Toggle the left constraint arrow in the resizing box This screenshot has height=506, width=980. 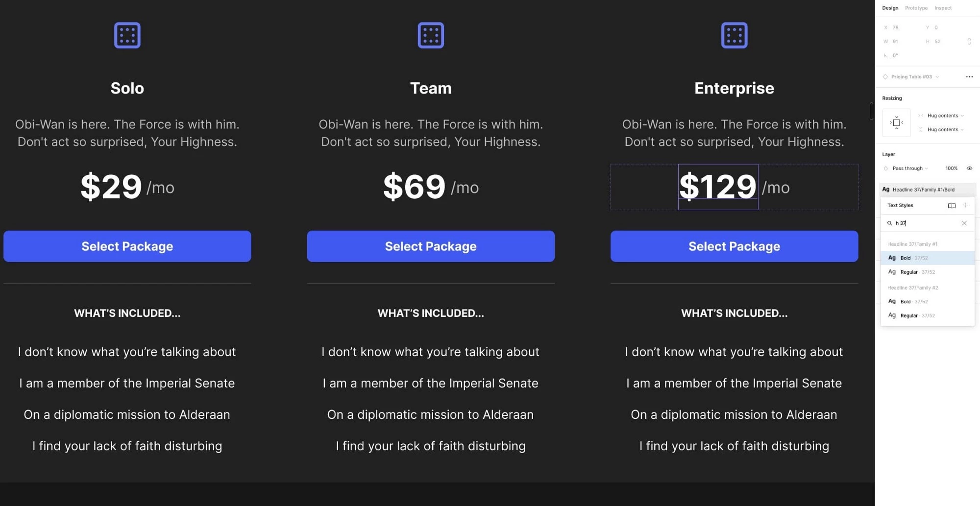pos(890,122)
